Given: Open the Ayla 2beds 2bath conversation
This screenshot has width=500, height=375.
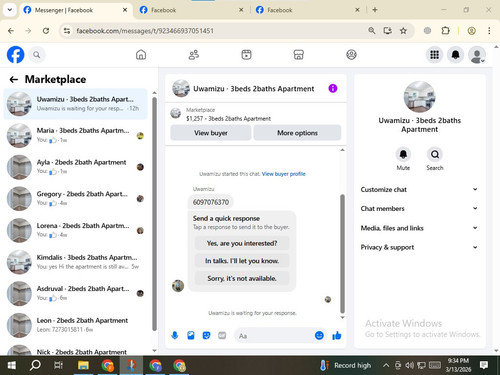Looking at the screenshot, I should click(x=75, y=167).
